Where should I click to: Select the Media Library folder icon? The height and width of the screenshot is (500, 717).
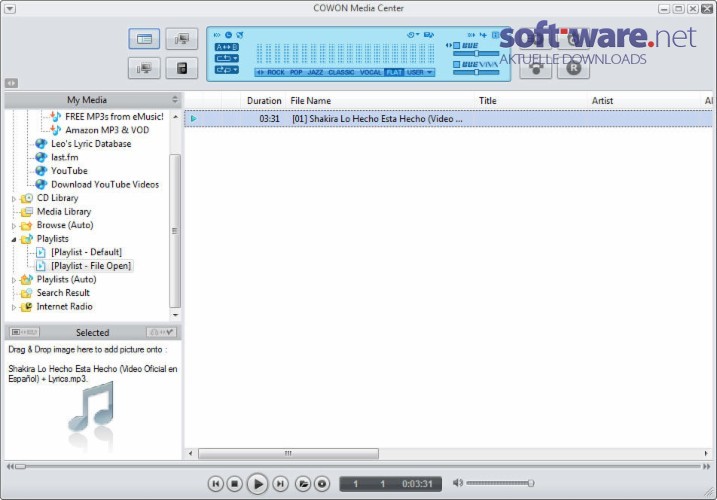pos(27,211)
